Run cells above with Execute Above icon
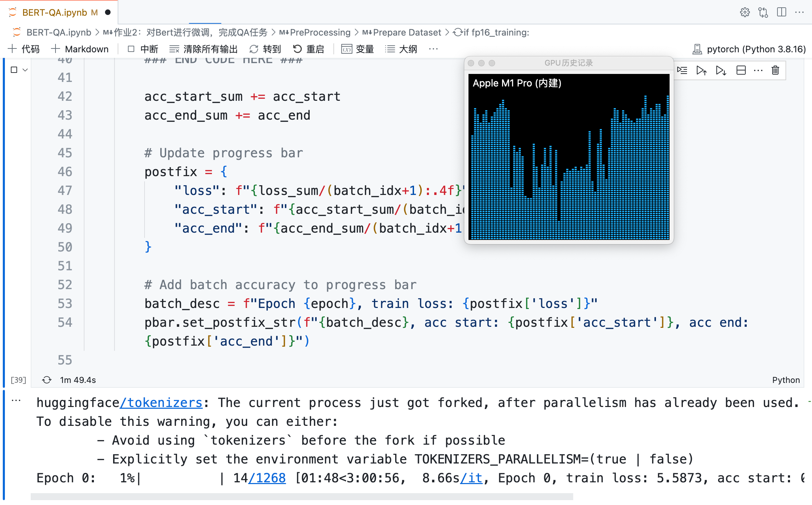The width and height of the screenshot is (812, 505). pyautogui.click(x=701, y=70)
